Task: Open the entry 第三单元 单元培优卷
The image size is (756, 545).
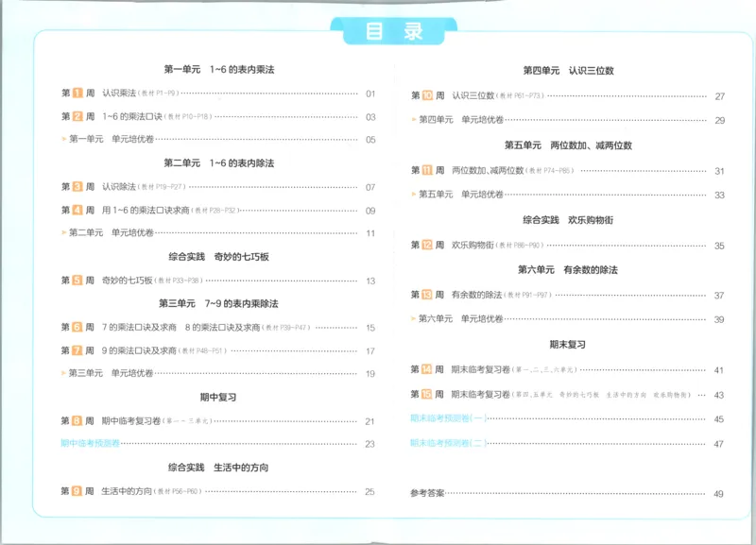Action: (x=111, y=373)
